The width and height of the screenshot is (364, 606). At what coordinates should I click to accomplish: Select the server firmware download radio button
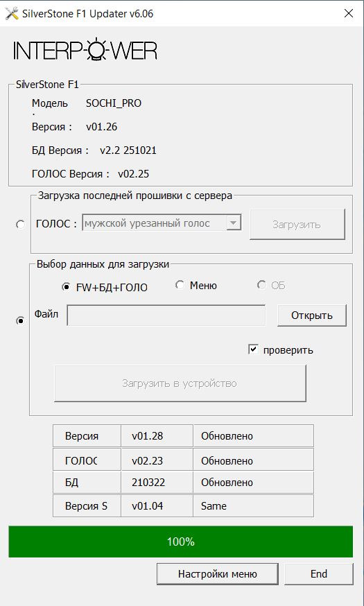point(21,225)
